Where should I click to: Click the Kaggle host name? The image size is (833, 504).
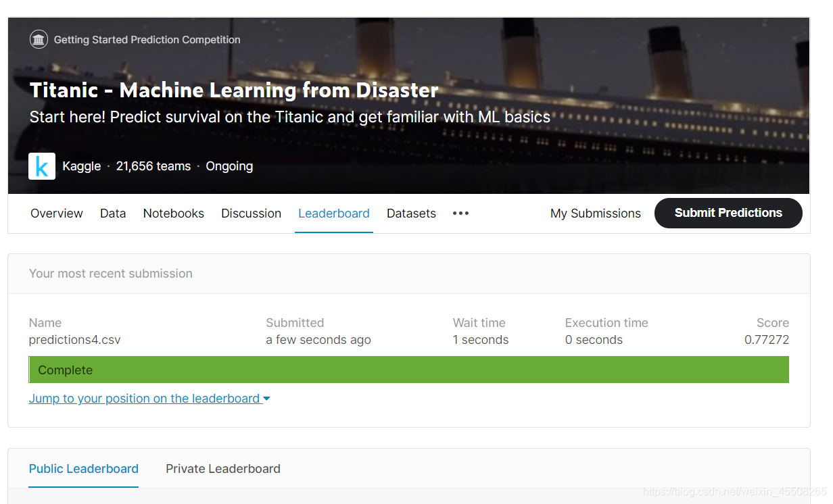82,166
